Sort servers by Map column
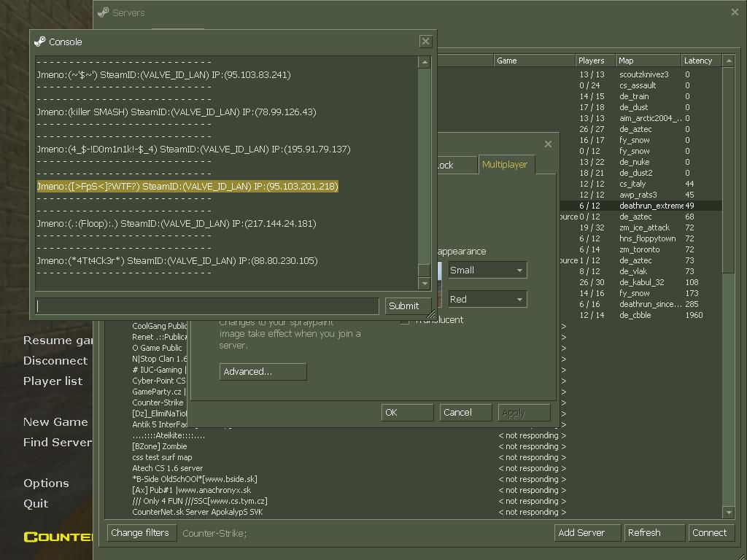Viewport: 747px width, 560px height. (x=649, y=61)
